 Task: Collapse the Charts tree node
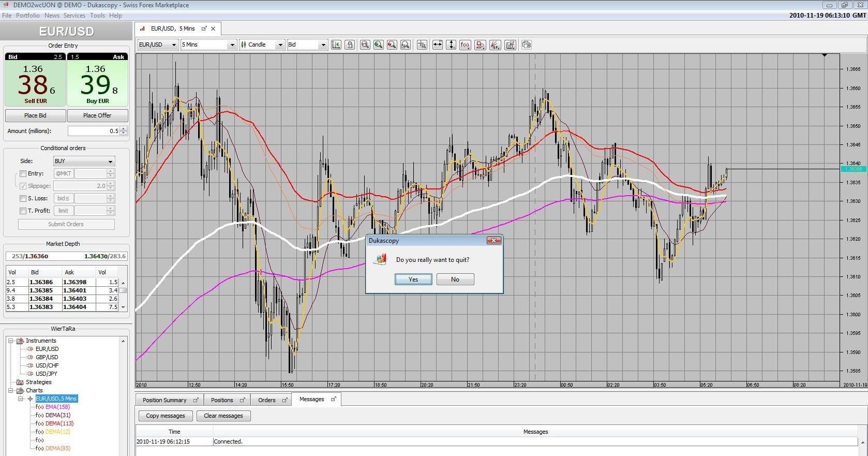click(x=10, y=390)
